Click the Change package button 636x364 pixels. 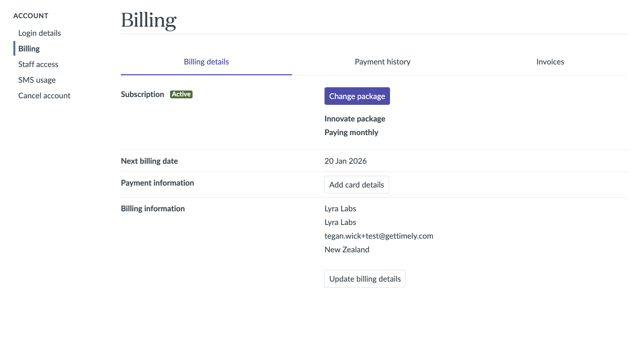coord(357,96)
